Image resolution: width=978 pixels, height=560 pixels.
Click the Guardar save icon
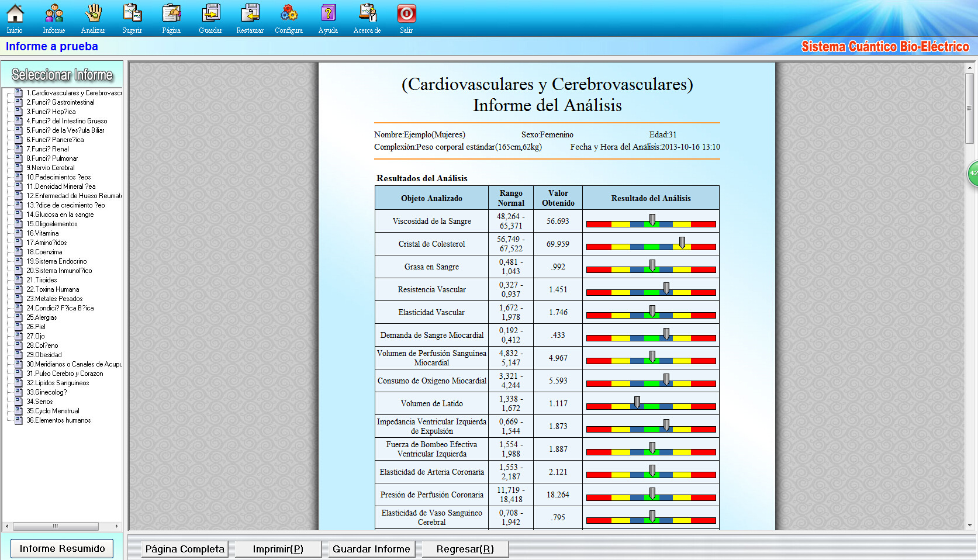(210, 13)
